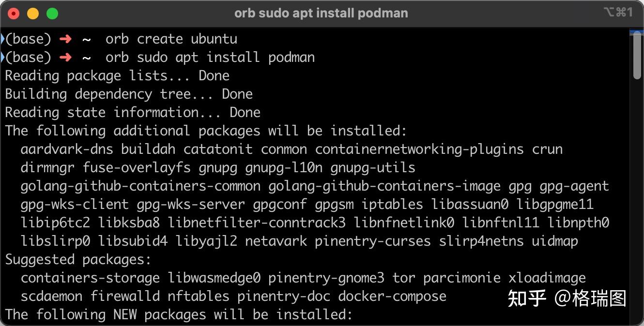The width and height of the screenshot is (644, 326).
Task: Close the terminal with the red button
Action: pyautogui.click(x=14, y=14)
